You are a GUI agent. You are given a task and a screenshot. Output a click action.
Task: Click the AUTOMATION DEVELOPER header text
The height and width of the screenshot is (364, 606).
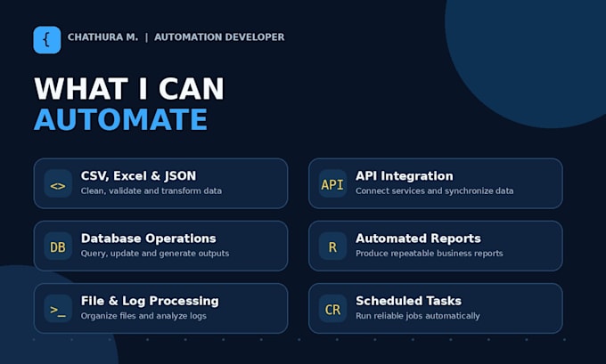click(219, 37)
